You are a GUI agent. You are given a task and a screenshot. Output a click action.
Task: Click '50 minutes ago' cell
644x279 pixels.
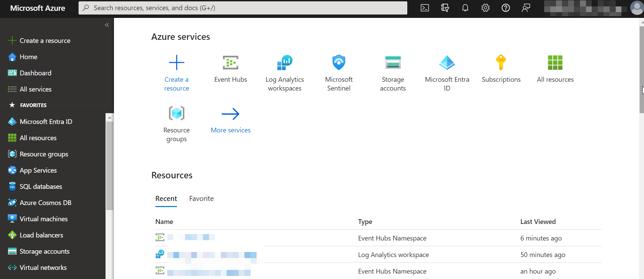click(543, 255)
